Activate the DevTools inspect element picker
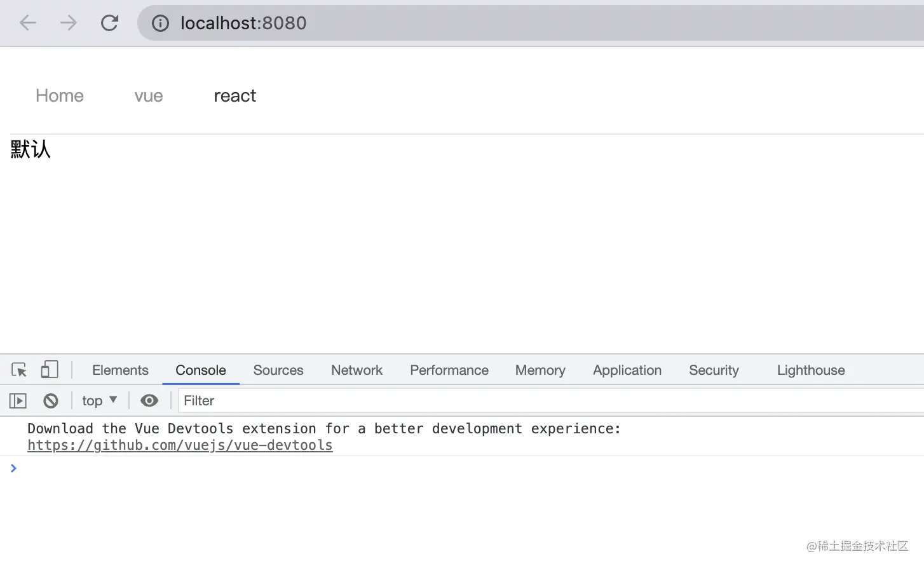 19,370
